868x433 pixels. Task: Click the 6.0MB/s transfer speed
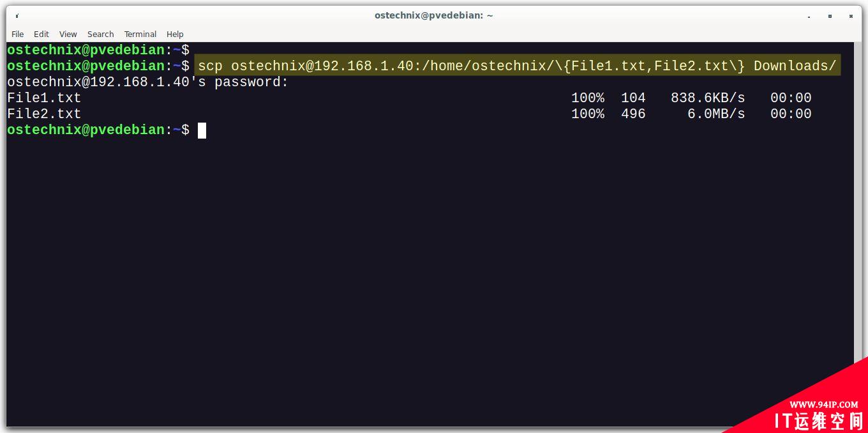tap(716, 114)
